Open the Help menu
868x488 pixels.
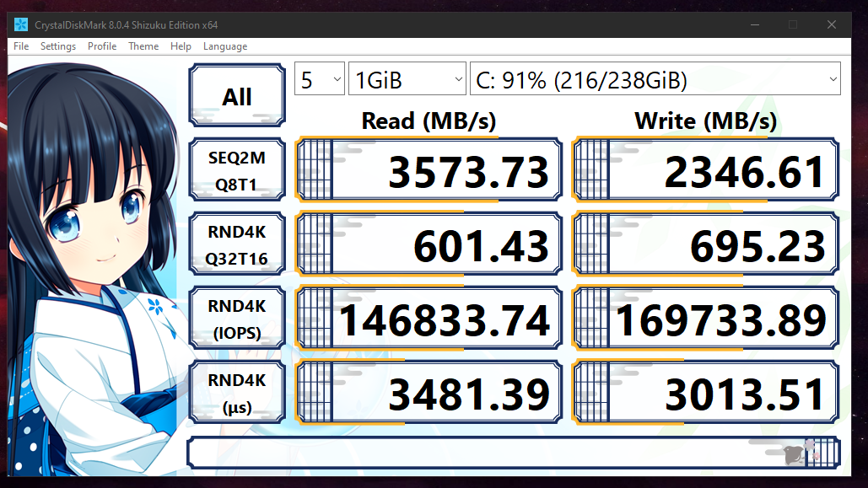(181, 46)
